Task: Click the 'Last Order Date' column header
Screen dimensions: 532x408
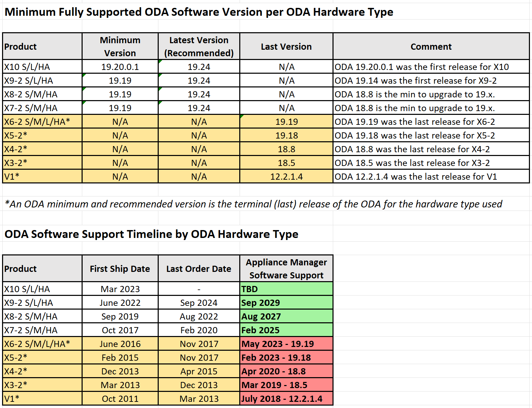Action: point(199,268)
